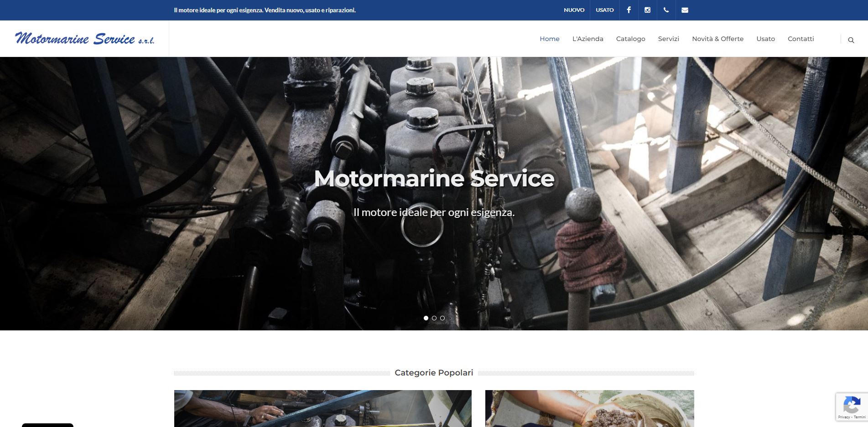868x427 pixels.
Task: Open the Instagram profile icon
Action: [x=647, y=10]
